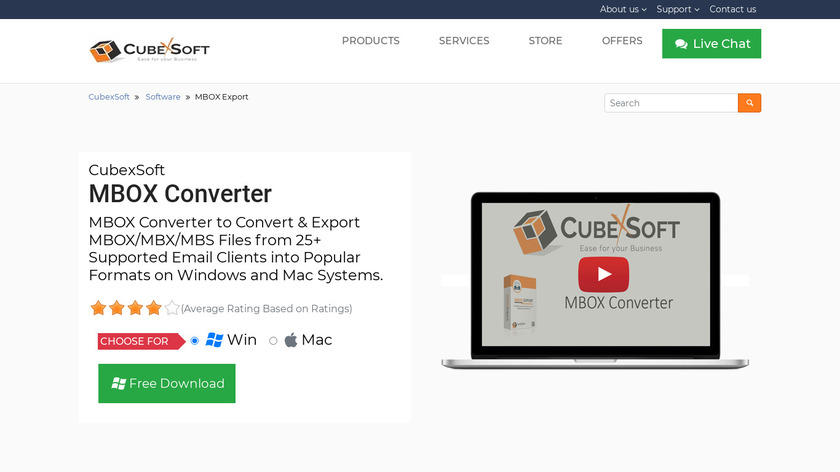840x472 pixels.
Task: Focus the Search input field
Action: pos(671,103)
